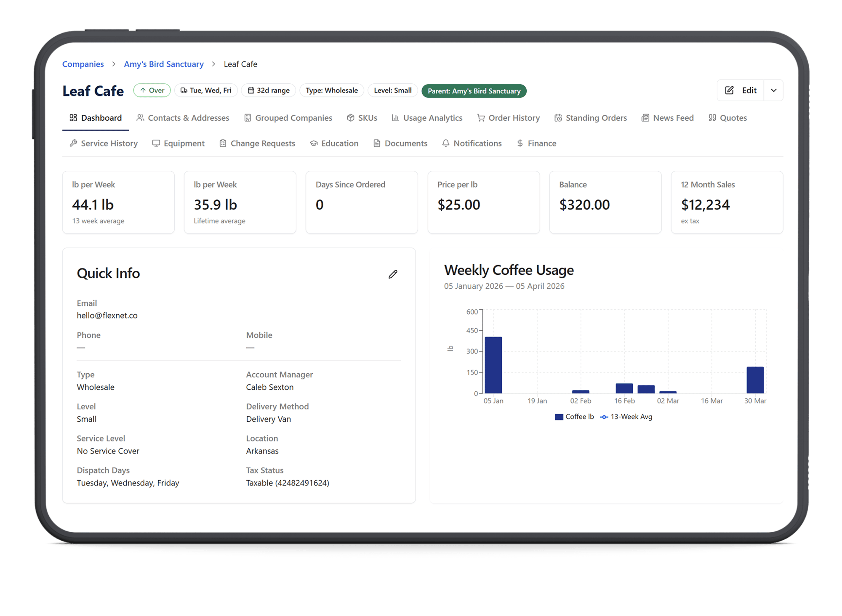Navigate to Amy's Bird Sanctuary breadcrumb link
Screen dimensions: 842x616
pyautogui.click(x=164, y=64)
